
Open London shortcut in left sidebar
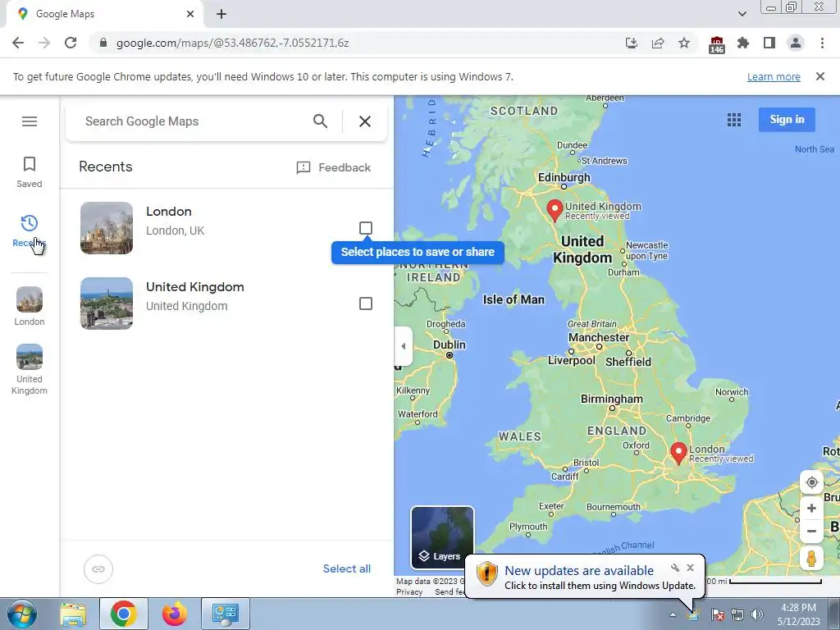[30, 307]
